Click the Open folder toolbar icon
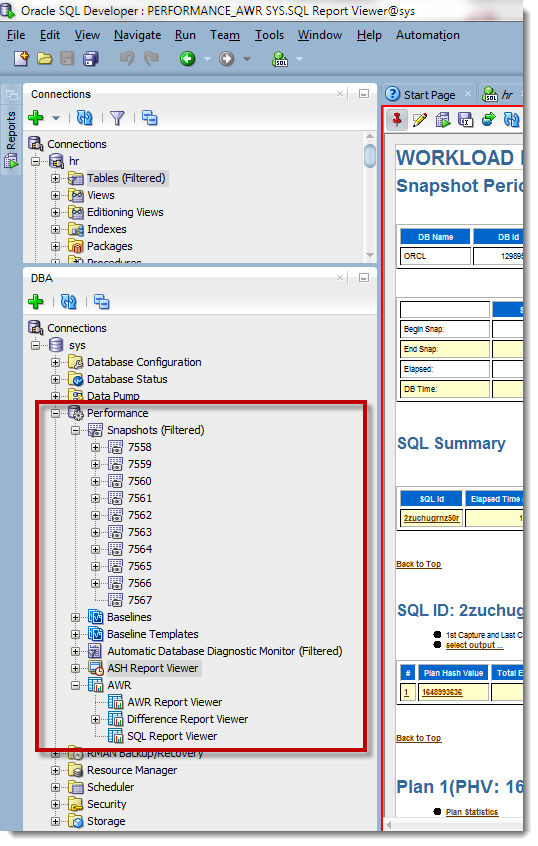This screenshot has width=538, height=846. coord(44,58)
